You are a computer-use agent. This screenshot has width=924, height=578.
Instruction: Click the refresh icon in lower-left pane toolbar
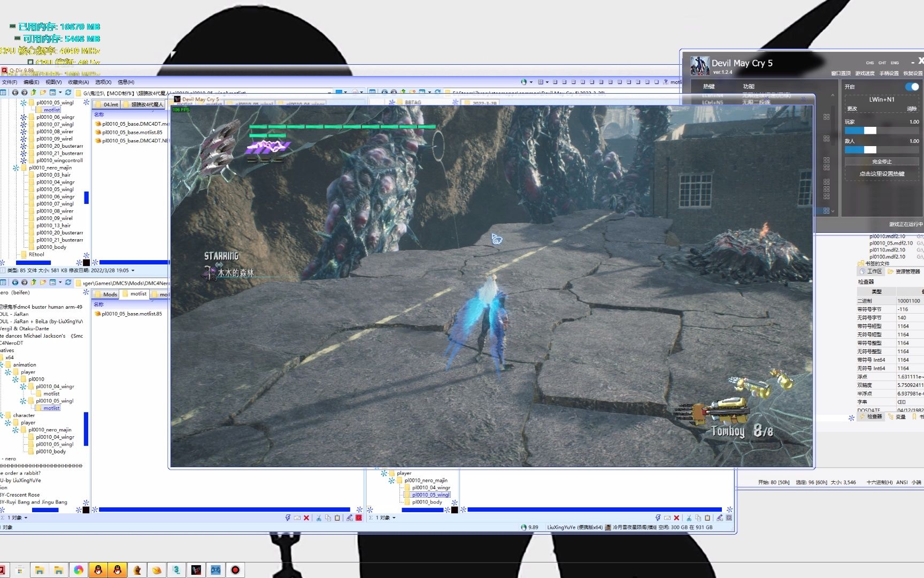click(68, 282)
